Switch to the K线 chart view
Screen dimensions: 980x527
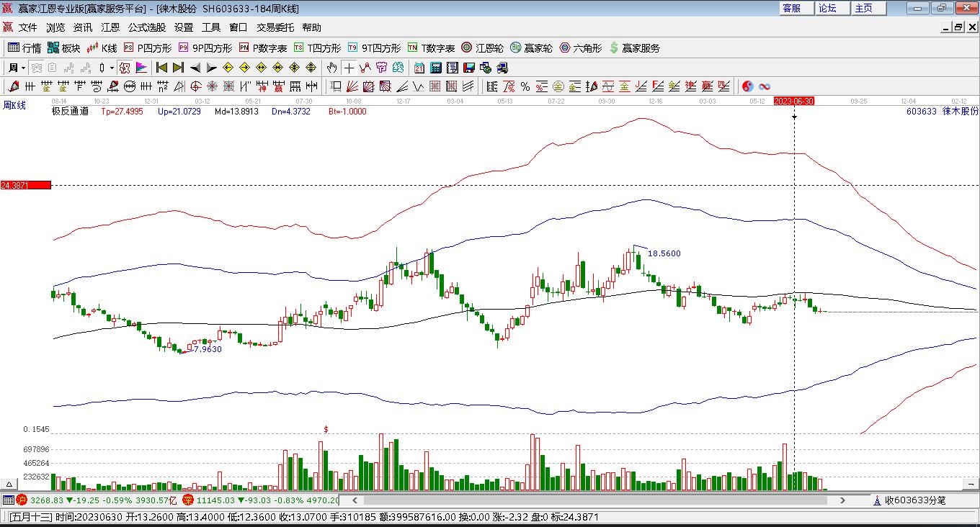tap(102, 48)
